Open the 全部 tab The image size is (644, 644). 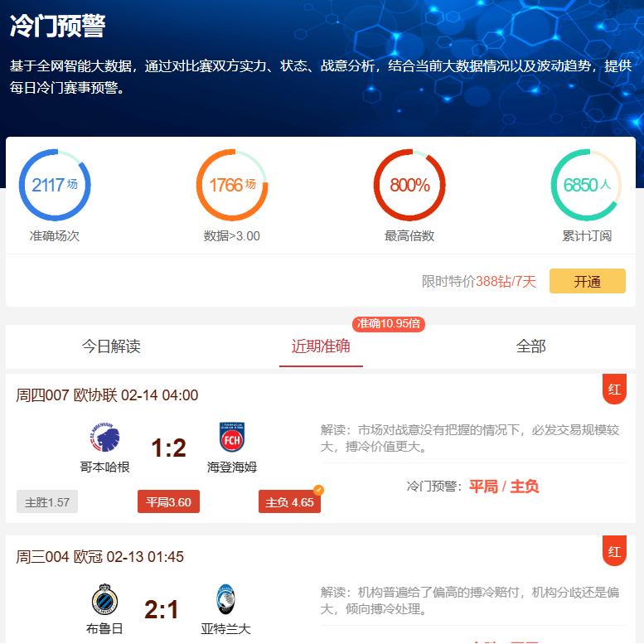pyautogui.click(x=530, y=346)
